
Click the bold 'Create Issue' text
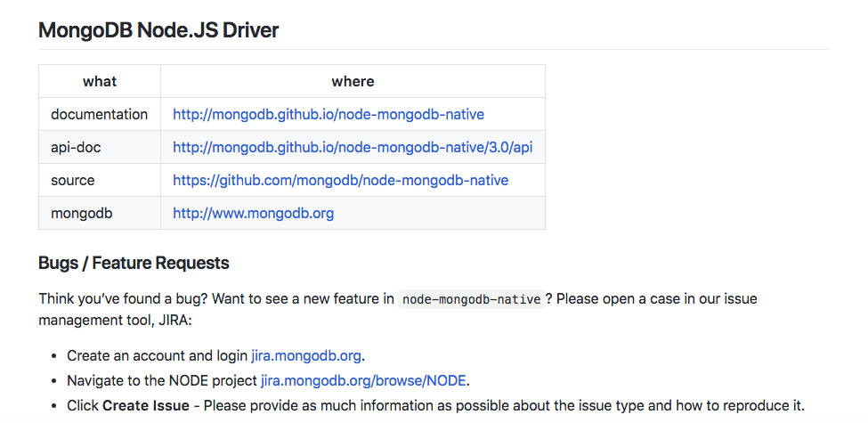pos(146,405)
